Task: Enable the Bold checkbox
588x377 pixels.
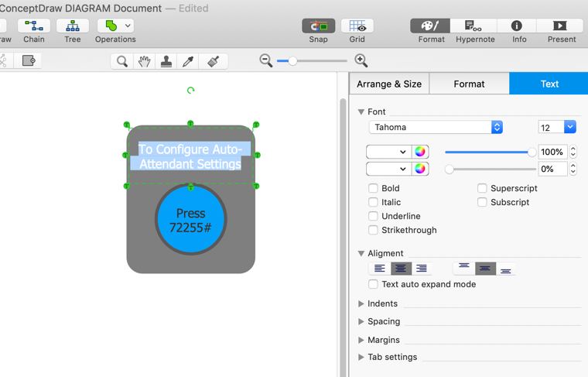Action: tap(373, 188)
